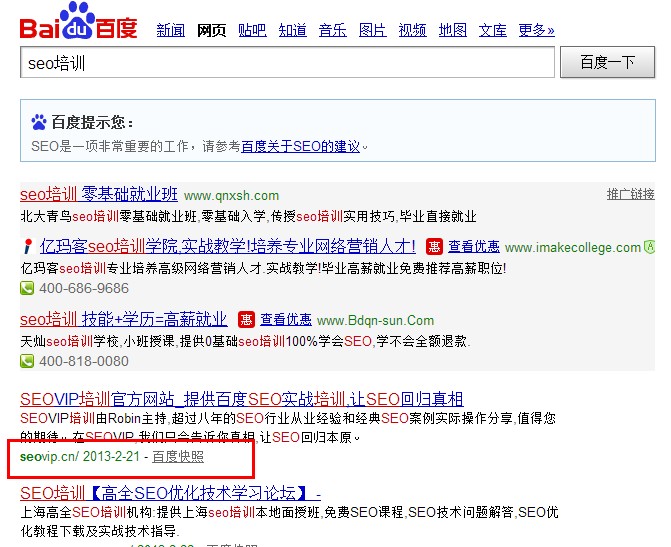
Task: Click the 推广链接 label link
Action: (631, 194)
